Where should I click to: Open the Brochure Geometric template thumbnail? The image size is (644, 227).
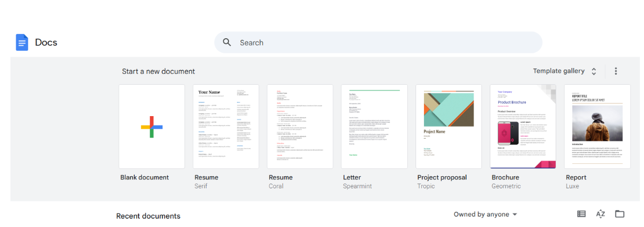pos(523,127)
